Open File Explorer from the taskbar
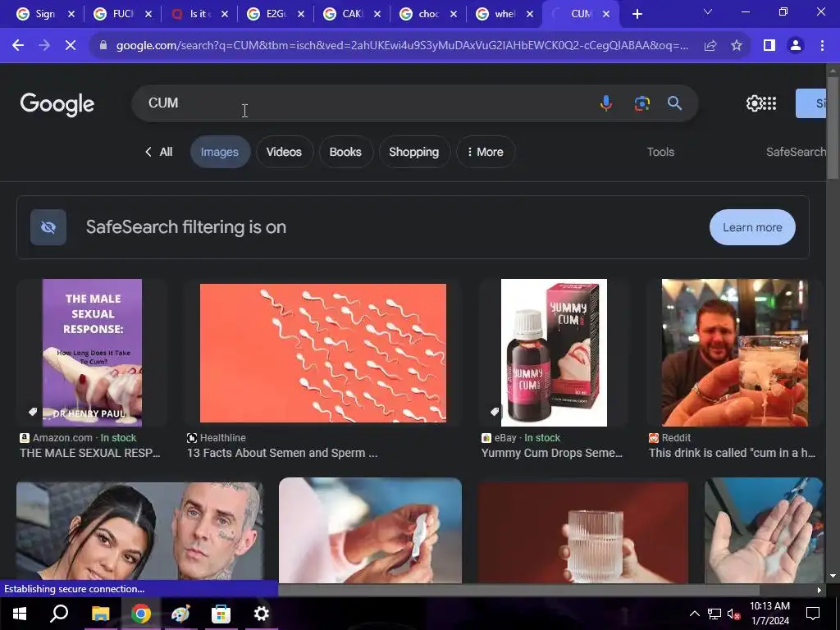This screenshot has height=630, width=840. (x=100, y=614)
